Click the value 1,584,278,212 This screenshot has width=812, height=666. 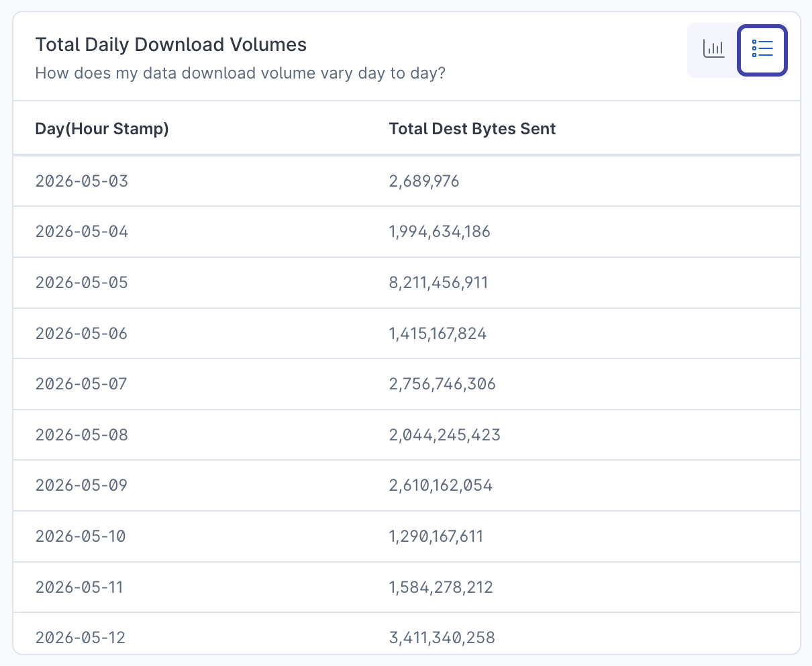point(441,587)
